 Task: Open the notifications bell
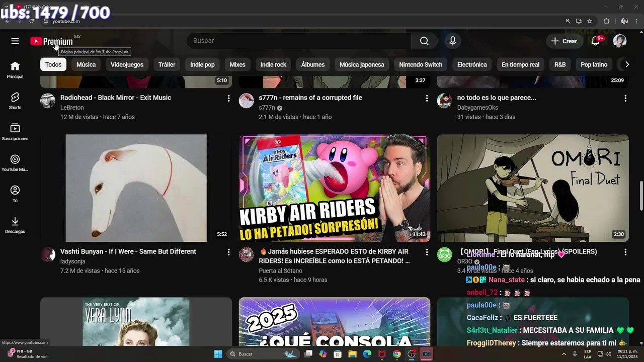(596, 41)
